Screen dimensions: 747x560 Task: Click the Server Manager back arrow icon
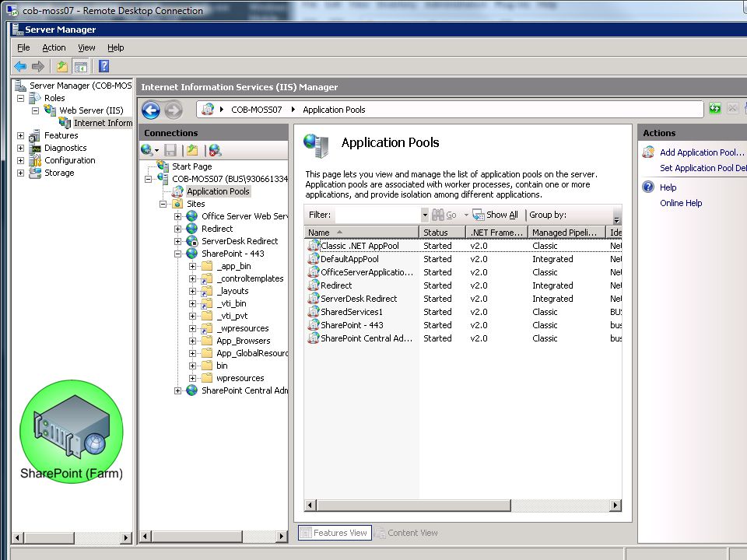tap(20, 66)
